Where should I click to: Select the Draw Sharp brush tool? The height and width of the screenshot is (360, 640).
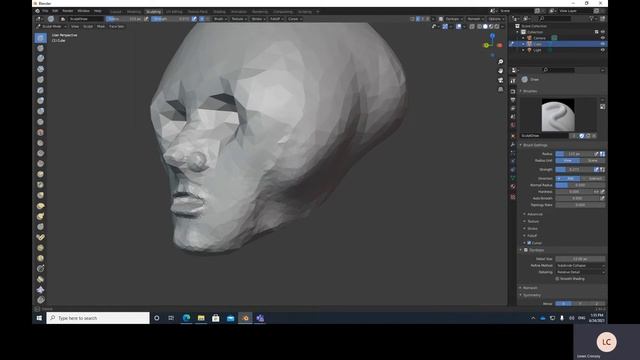point(40,48)
